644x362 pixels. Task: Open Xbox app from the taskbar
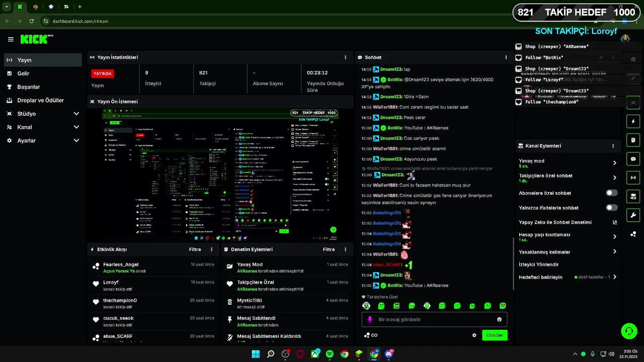tap(315, 354)
